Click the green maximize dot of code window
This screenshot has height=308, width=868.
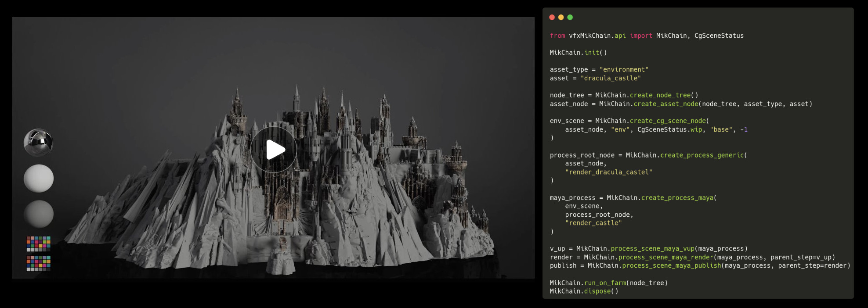tap(570, 17)
